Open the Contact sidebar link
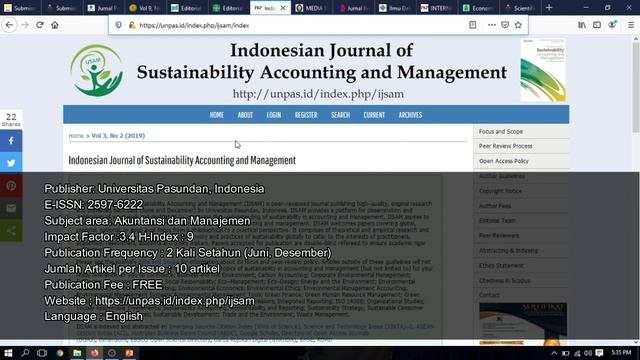The height and width of the screenshot is (360, 640). tap(489, 295)
